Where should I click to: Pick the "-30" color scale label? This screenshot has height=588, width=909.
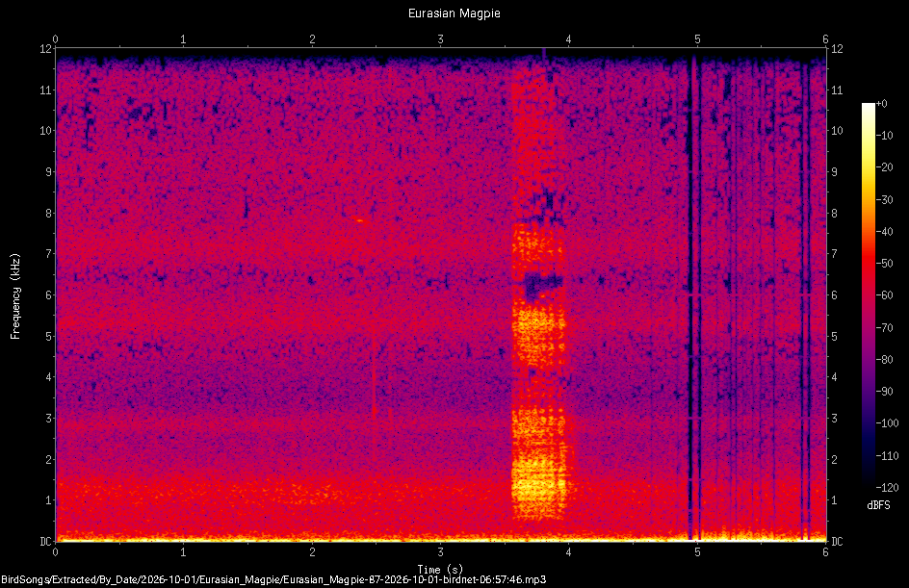click(x=884, y=200)
